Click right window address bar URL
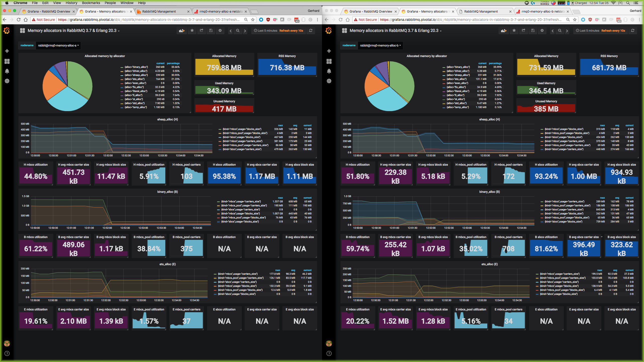 [470, 20]
